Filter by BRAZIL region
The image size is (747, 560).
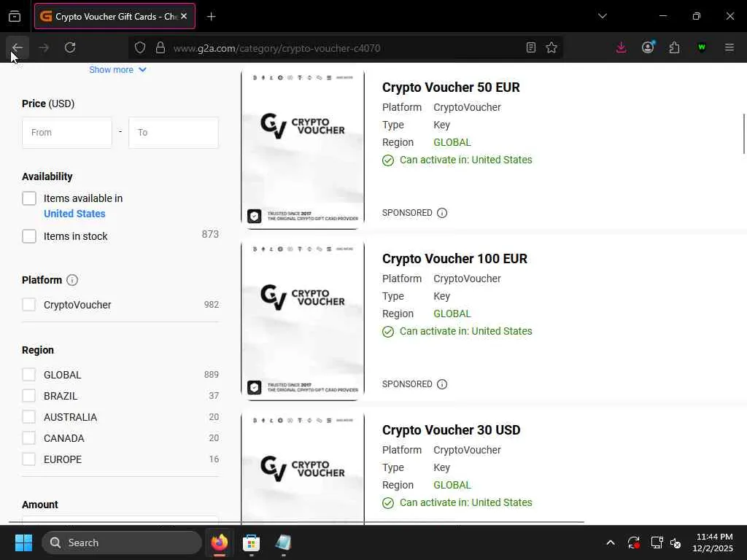(29, 396)
